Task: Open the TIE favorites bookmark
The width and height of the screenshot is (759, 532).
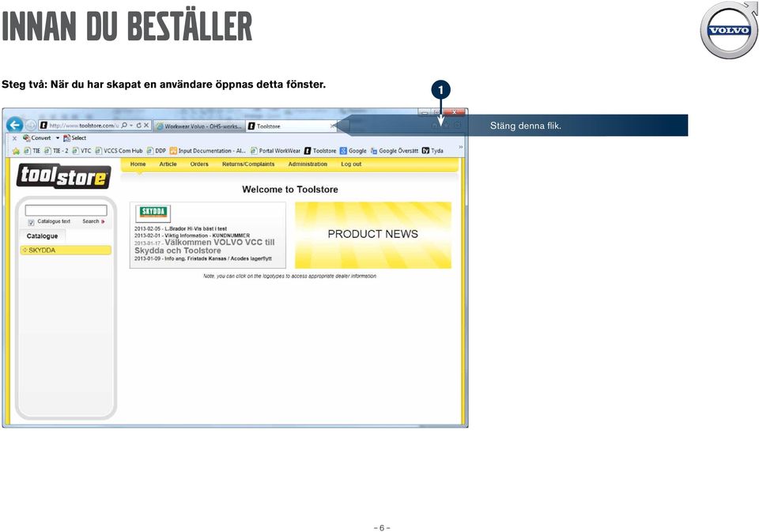Action: (32, 151)
